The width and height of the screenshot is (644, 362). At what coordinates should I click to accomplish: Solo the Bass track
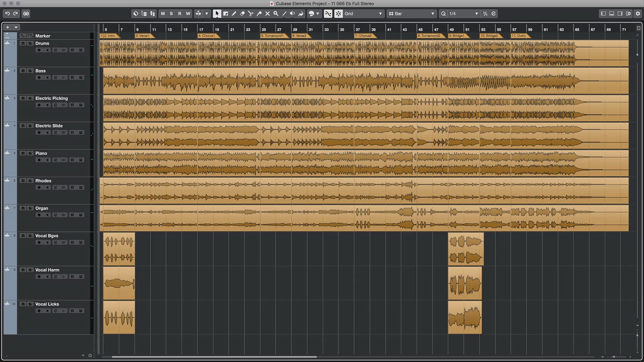[x=30, y=71]
